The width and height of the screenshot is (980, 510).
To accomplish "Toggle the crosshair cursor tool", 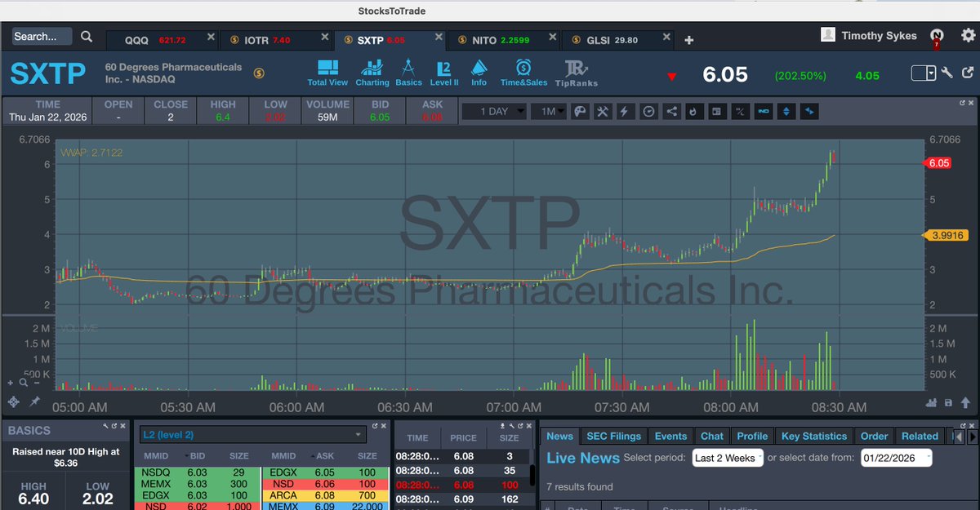I will [14, 401].
